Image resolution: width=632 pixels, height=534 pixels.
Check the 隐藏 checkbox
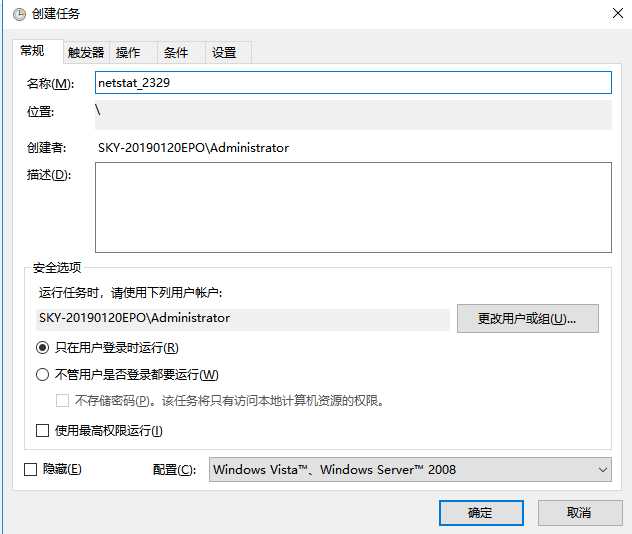(31, 469)
